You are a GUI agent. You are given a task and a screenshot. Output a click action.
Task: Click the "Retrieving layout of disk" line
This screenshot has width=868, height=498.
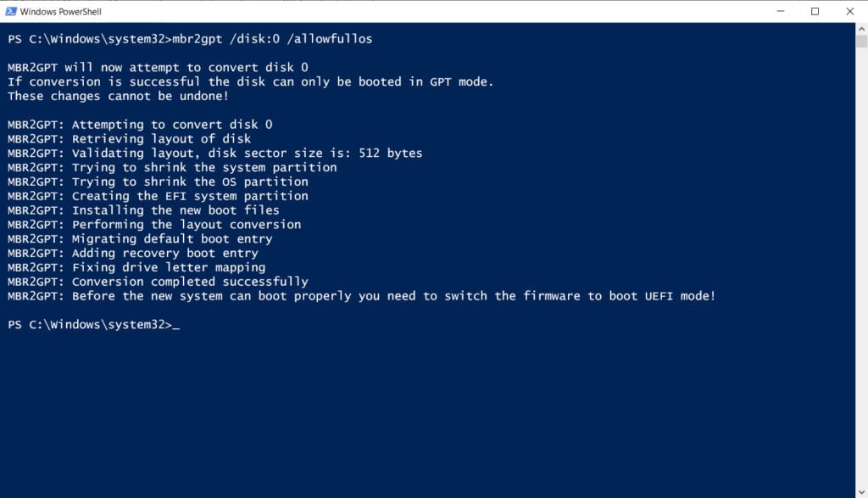pyautogui.click(x=161, y=139)
